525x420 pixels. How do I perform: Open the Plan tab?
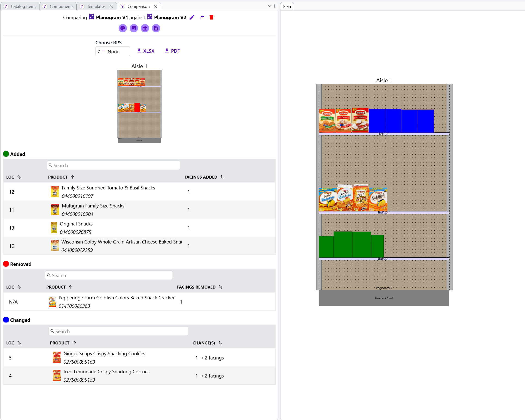287,6
